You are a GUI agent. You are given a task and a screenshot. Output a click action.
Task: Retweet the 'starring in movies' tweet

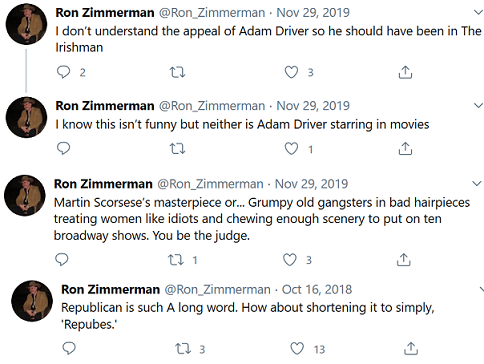[177, 148]
